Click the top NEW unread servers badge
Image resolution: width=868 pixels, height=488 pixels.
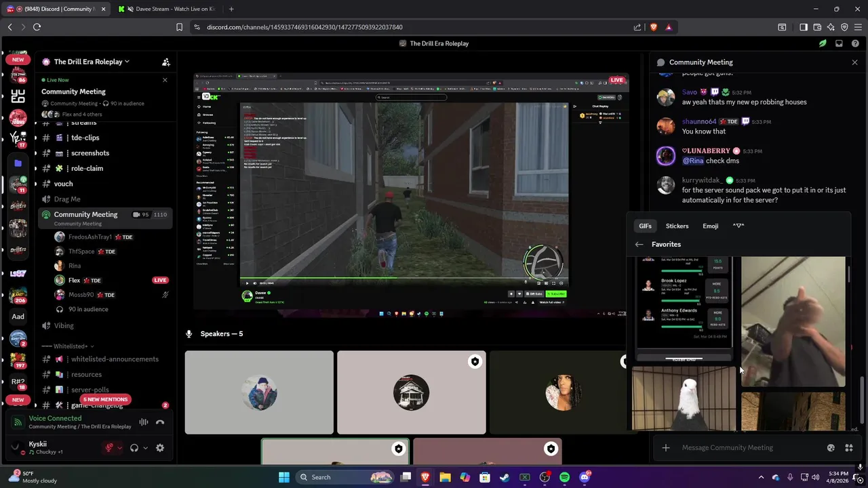18,60
